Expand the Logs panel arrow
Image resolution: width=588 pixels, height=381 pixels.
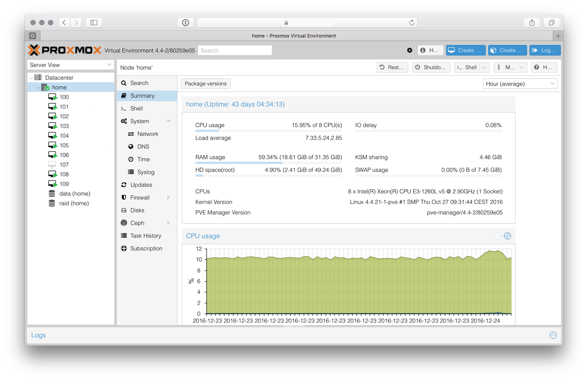[553, 335]
